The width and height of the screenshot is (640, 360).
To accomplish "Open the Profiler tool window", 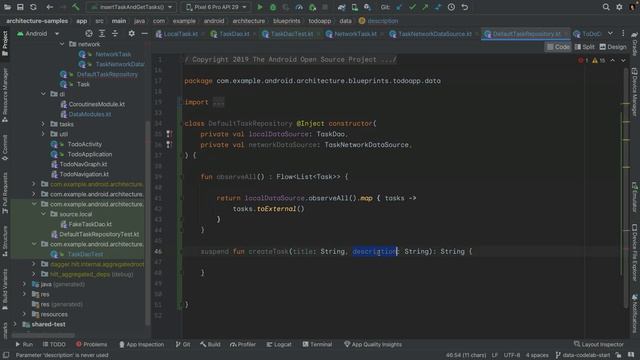I will (242, 344).
